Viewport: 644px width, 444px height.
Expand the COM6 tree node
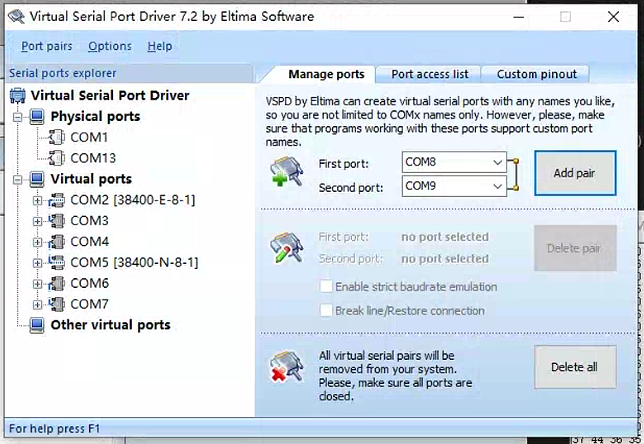(37, 284)
